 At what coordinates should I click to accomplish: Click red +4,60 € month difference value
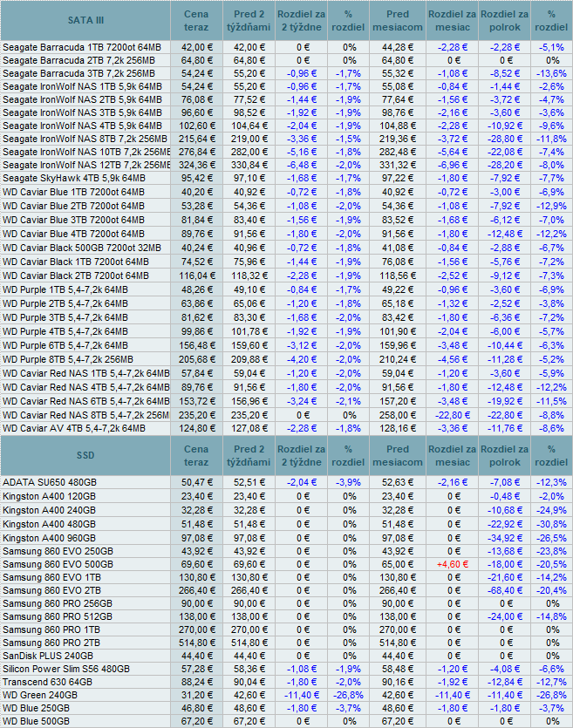click(x=453, y=565)
